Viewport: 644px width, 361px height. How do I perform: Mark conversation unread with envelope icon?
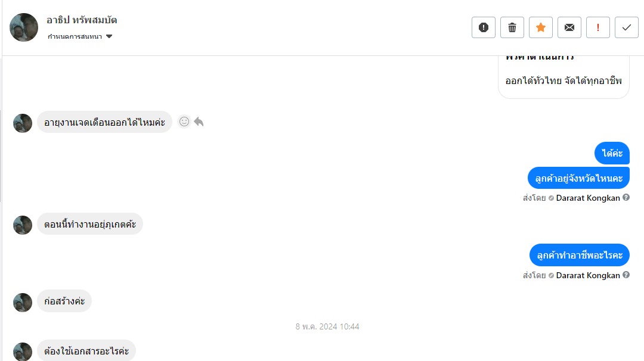[x=569, y=27]
